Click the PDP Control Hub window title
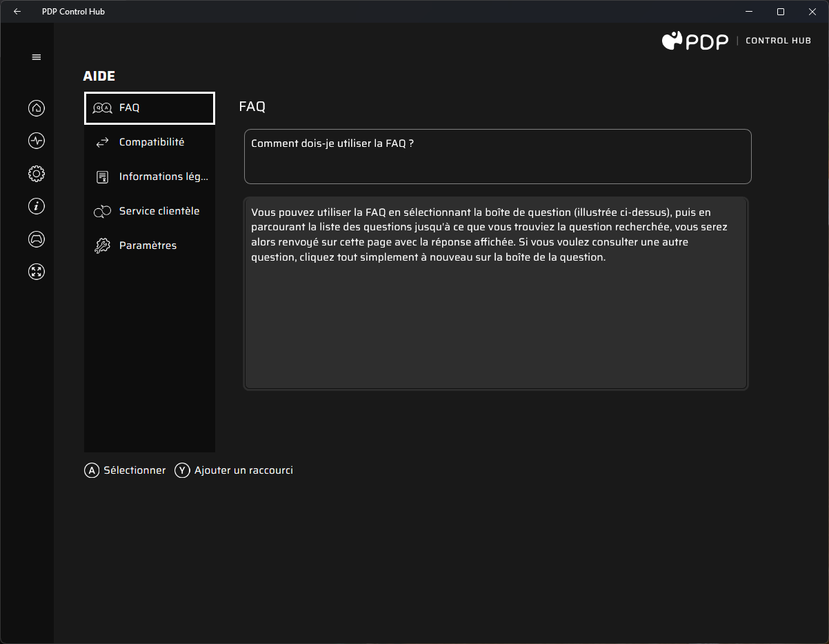829x644 pixels. click(73, 12)
